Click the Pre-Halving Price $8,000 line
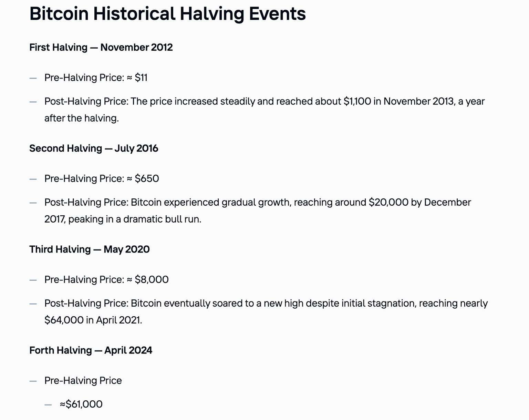The width and height of the screenshot is (529, 420). point(106,280)
